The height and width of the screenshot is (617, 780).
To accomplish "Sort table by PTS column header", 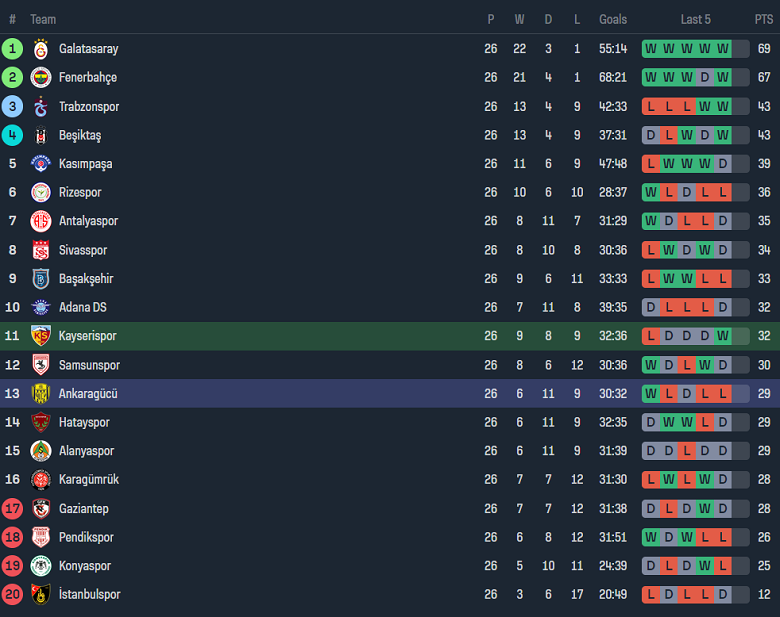I will [x=764, y=19].
